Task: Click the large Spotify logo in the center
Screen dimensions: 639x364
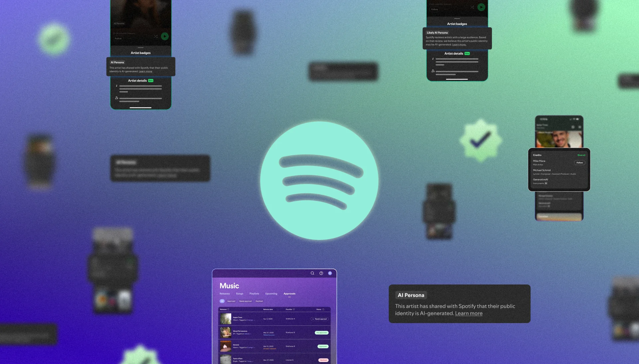Action: pos(319,180)
